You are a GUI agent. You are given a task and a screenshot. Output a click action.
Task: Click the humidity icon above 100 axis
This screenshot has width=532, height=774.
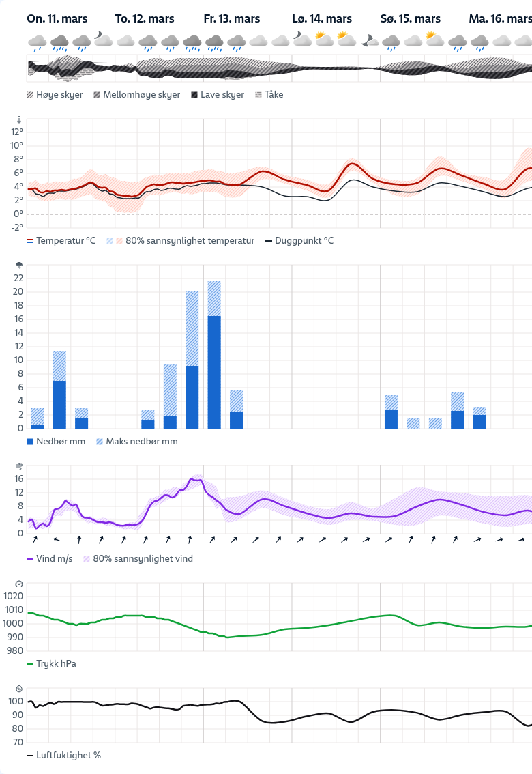pos(19,689)
